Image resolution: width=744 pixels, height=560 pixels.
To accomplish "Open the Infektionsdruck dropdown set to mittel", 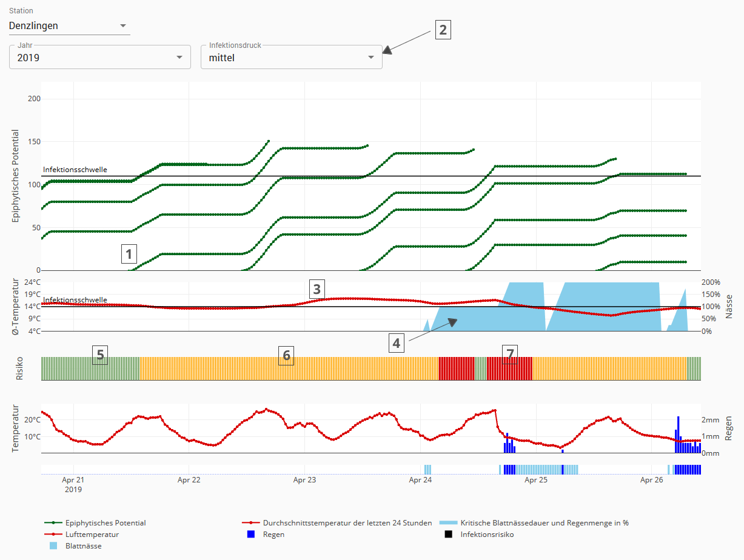I will point(291,58).
